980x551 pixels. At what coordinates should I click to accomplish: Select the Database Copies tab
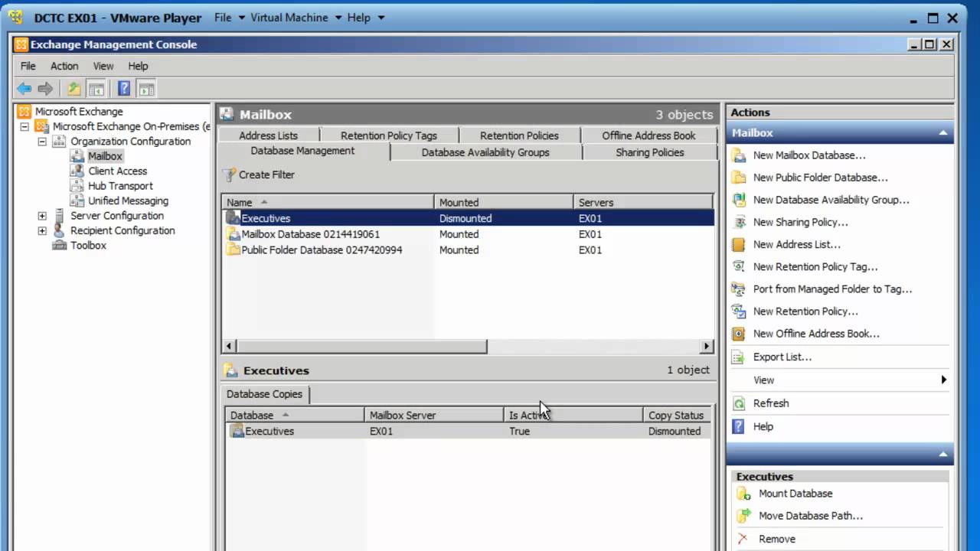click(264, 394)
